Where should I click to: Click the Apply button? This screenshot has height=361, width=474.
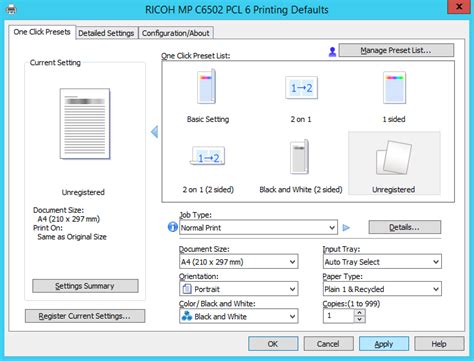(384, 344)
